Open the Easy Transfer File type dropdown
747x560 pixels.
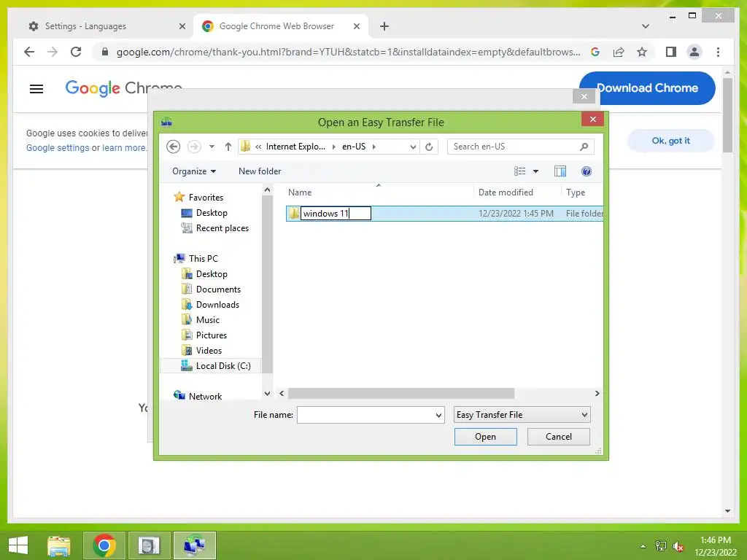(522, 415)
